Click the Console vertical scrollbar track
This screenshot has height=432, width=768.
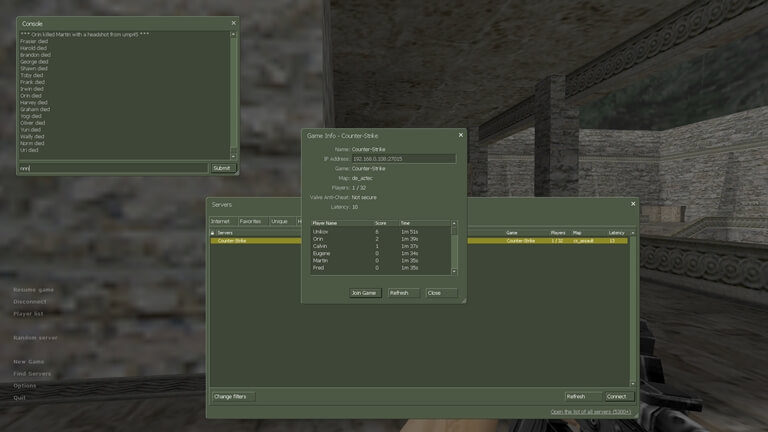click(233, 96)
